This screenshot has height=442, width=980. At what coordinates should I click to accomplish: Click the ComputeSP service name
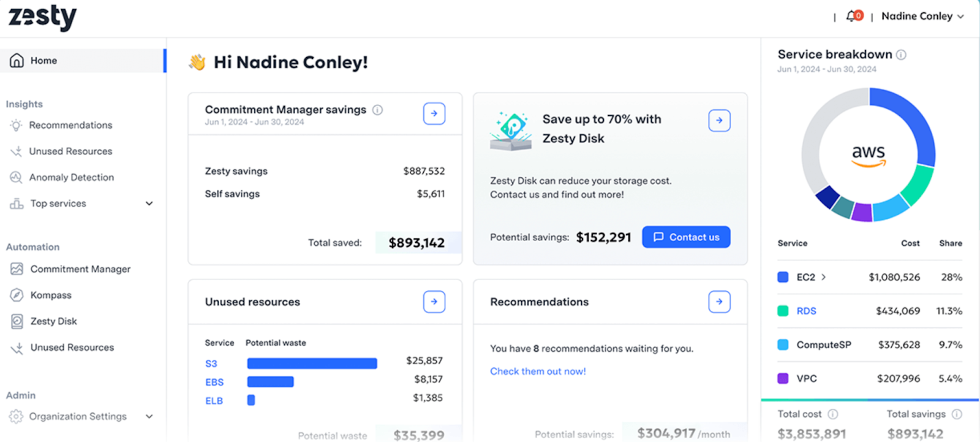tap(824, 345)
